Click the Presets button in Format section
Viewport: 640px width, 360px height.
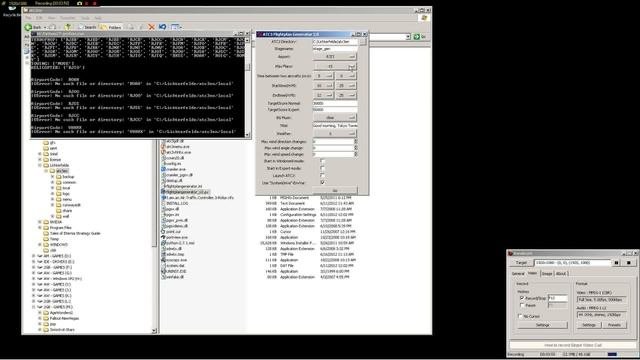pos(614,325)
